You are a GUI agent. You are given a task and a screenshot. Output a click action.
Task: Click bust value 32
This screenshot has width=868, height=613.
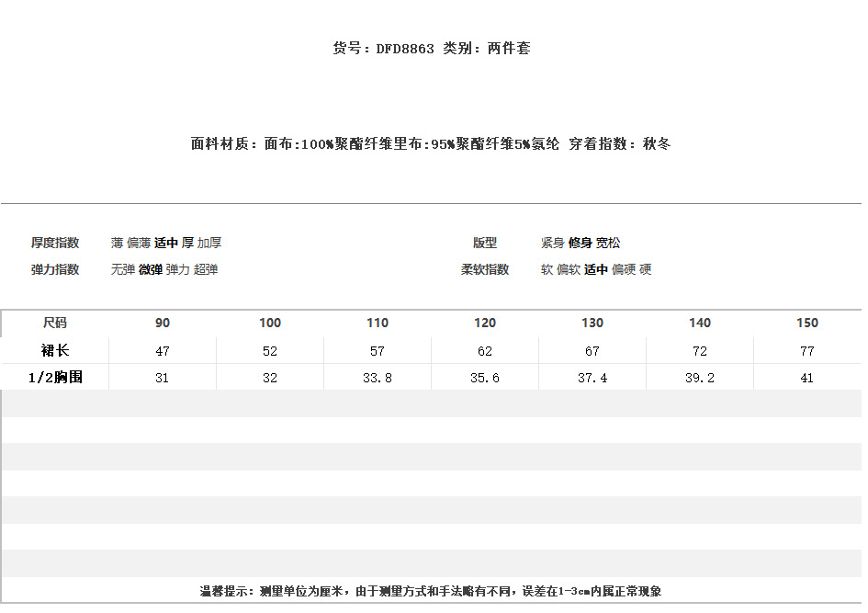(x=270, y=379)
